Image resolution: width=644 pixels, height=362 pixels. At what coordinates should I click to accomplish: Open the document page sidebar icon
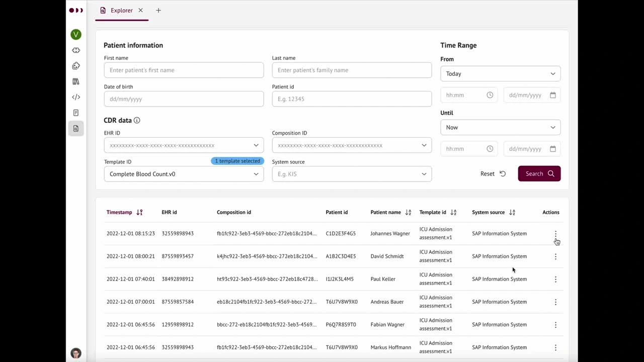coord(76,113)
